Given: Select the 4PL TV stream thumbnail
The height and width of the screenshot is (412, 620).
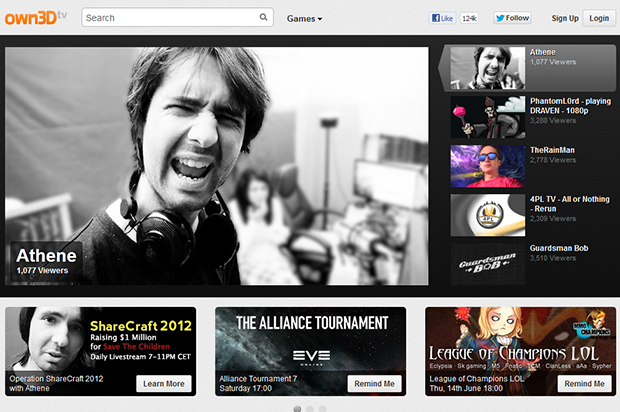Looking at the screenshot, I should point(488,215).
